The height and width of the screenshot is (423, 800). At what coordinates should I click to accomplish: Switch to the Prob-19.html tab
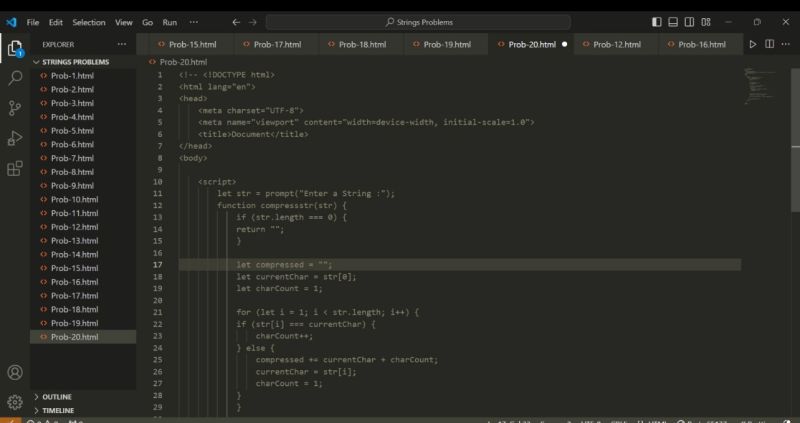[x=447, y=44]
